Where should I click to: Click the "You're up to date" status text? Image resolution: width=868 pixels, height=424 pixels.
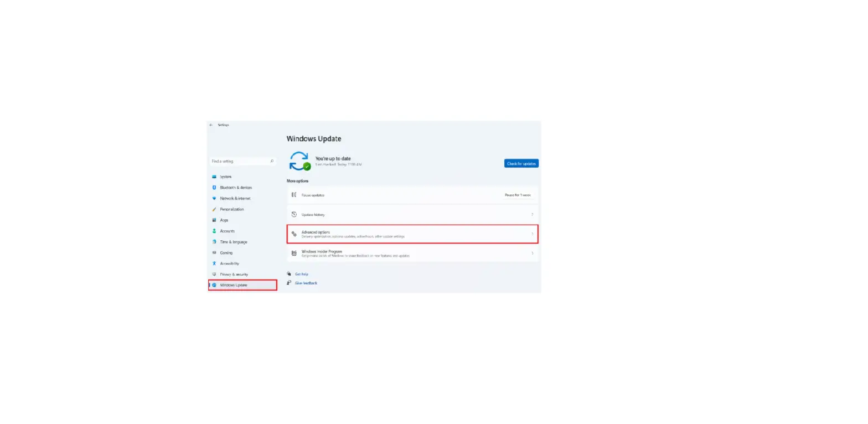coord(333,158)
